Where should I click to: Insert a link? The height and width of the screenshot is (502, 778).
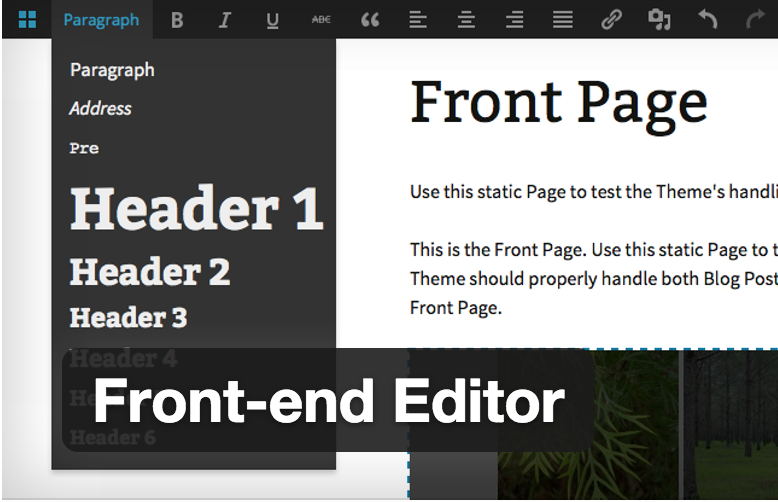point(611,20)
